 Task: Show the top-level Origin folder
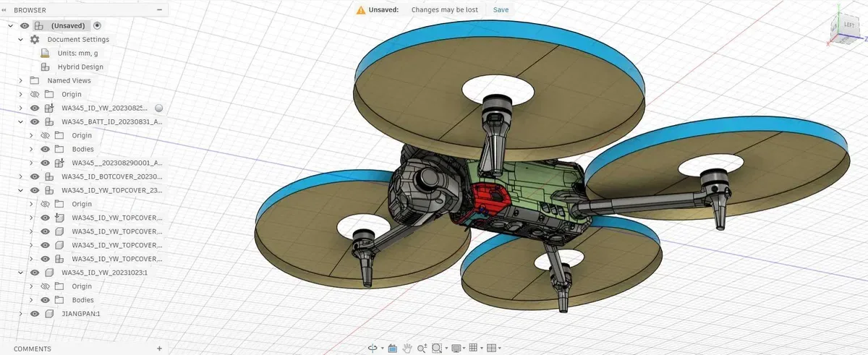coord(35,94)
